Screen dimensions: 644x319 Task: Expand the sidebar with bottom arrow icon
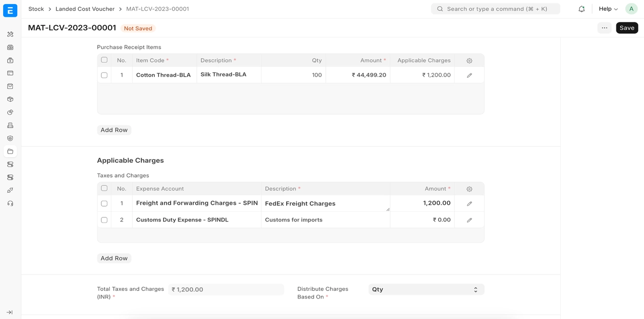point(10,312)
